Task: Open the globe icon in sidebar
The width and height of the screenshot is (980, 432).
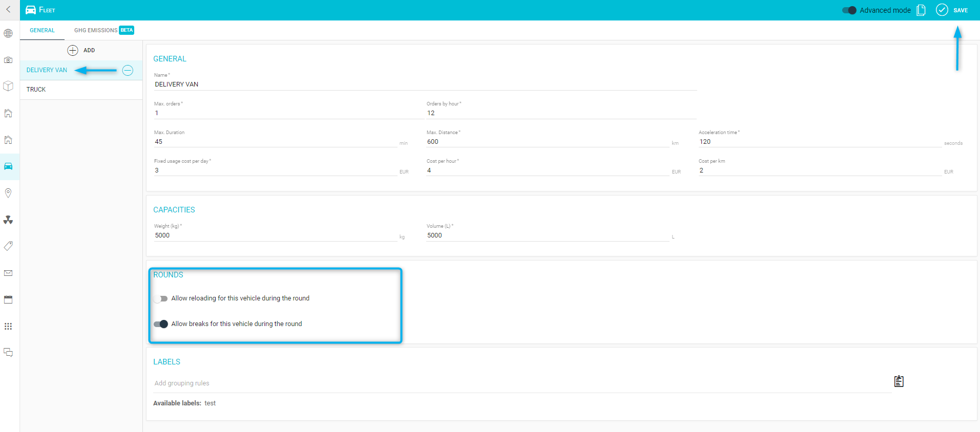Action: tap(8, 34)
